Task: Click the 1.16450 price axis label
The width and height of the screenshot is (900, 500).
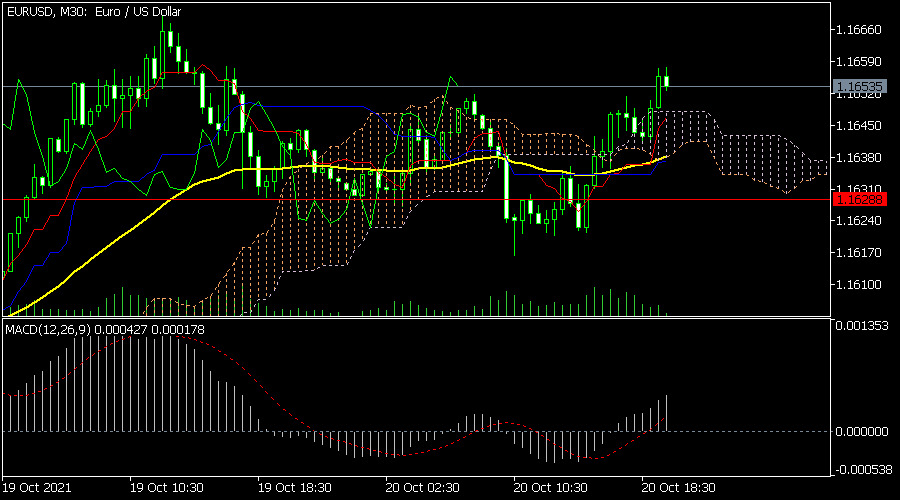Action: point(859,125)
